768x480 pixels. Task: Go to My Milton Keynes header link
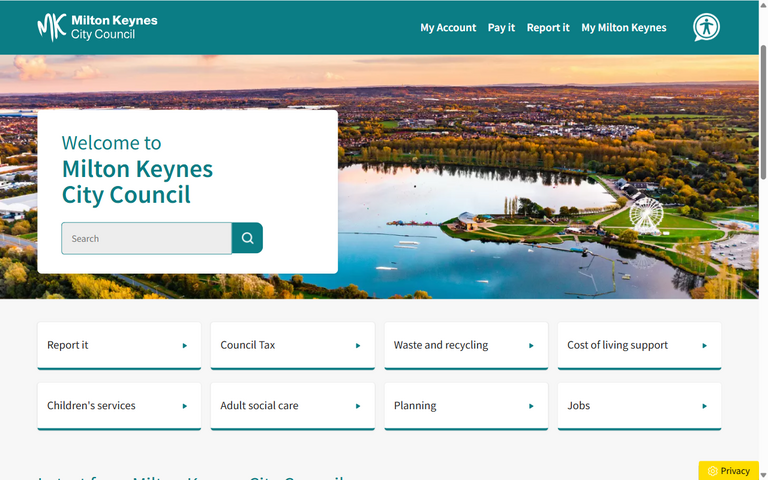pyautogui.click(x=623, y=28)
